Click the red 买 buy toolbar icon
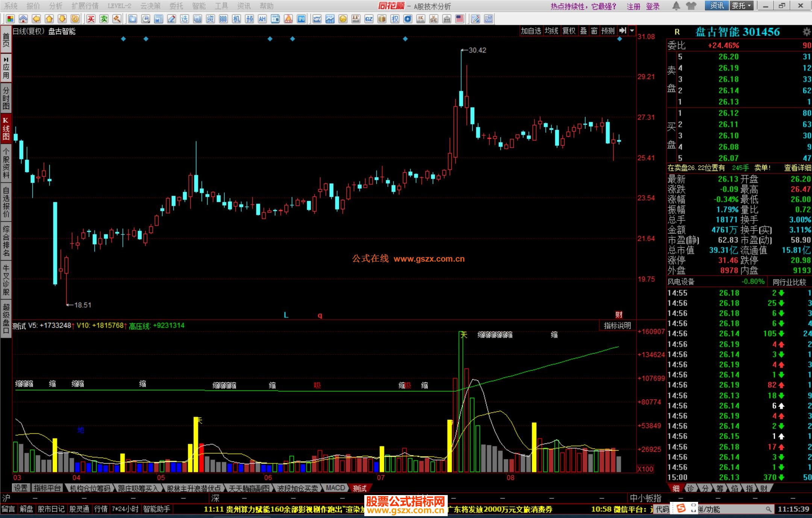812x518 pixels. click(91, 19)
